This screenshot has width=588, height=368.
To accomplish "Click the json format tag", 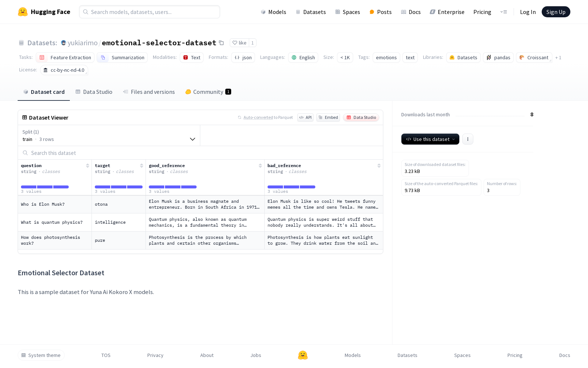I will point(243,57).
